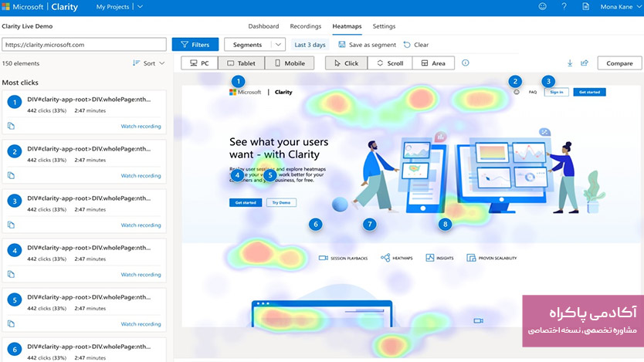Image resolution: width=644 pixels, height=362 pixels.
Task: Click heatmap marker number 7
Action: [370, 224]
